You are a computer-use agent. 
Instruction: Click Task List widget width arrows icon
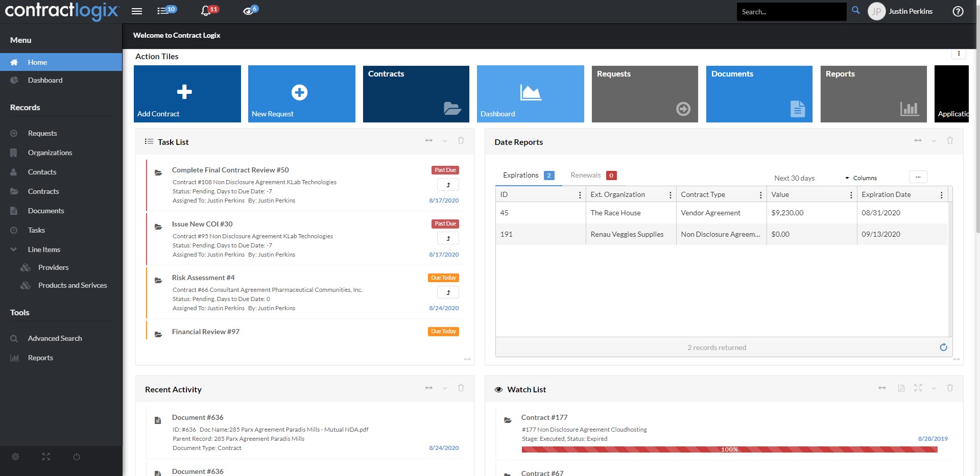pyautogui.click(x=429, y=140)
